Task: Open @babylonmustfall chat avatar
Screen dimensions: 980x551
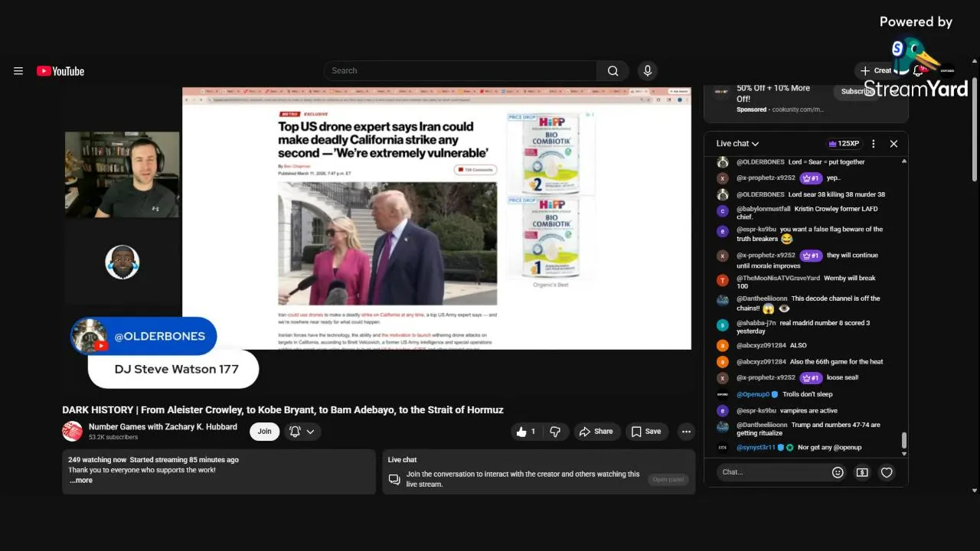Action: [x=722, y=210]
